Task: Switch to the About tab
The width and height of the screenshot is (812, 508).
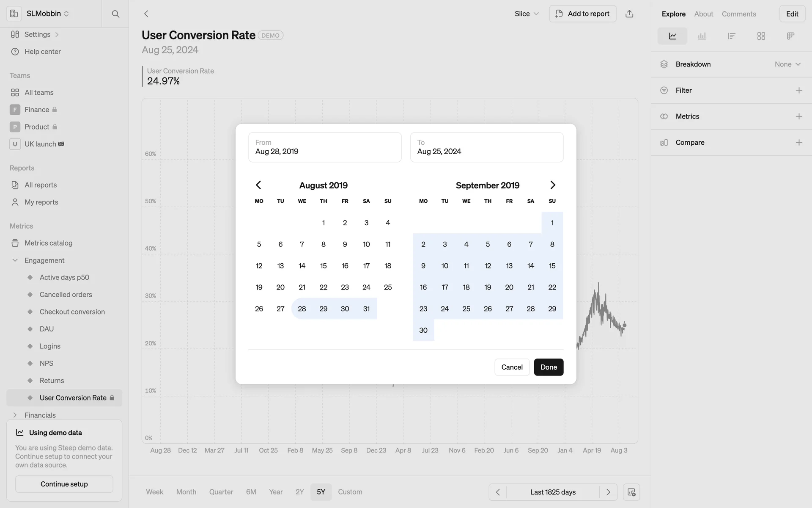Action: (703, 14)
